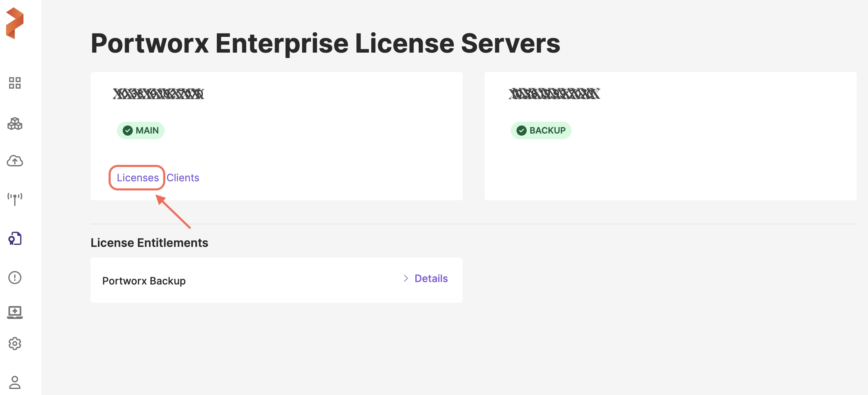Open the clusters cubes icon
Screen dimensions: 868x395
[15, 123]
